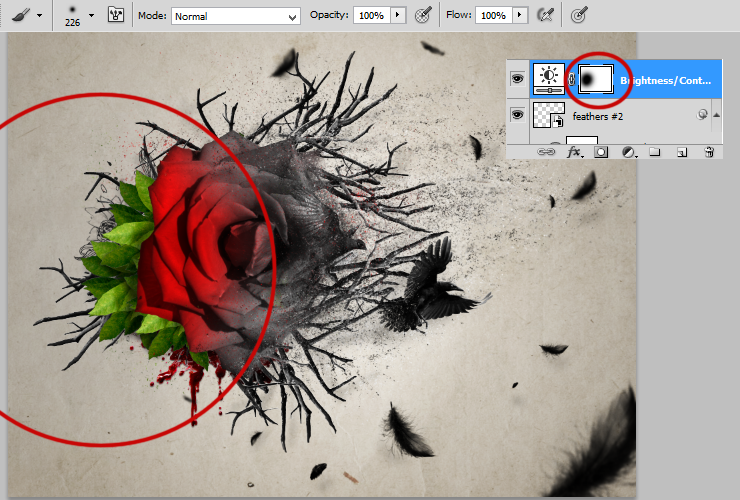Enable pressure for opacity icon
The height and width of the screenshot is (500, 740).
tap(423, 16)
